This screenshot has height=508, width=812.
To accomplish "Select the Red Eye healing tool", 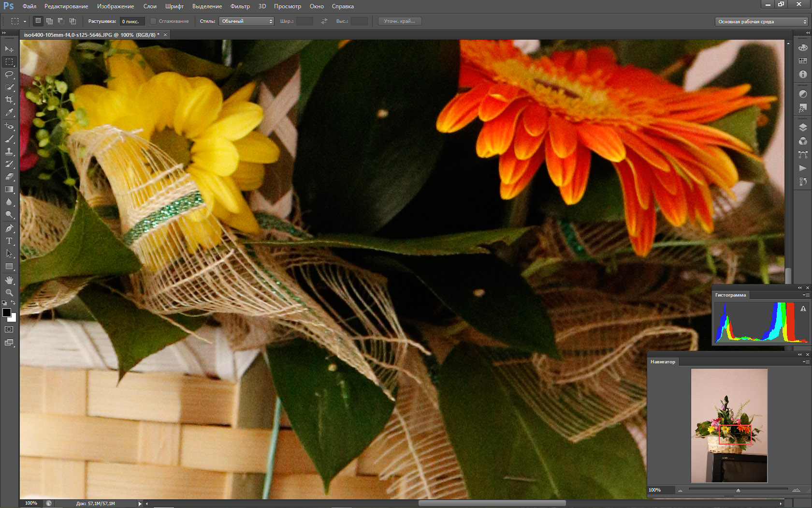I will (x=9, y=126).
